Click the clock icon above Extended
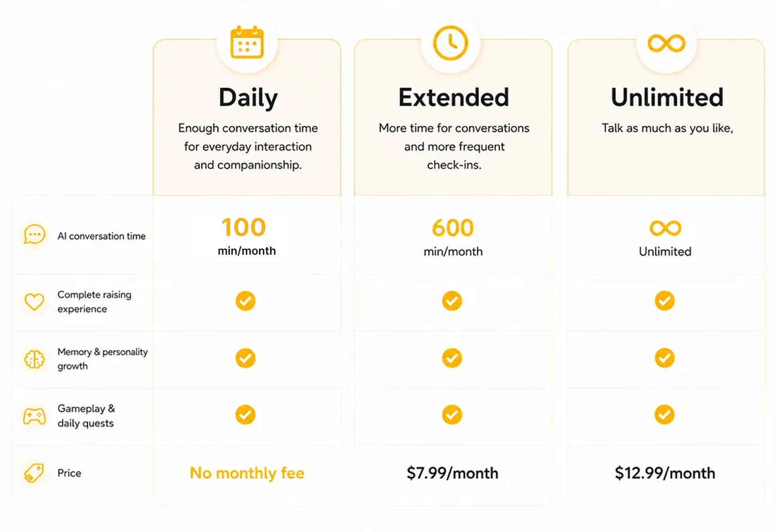This screenshot has height=532, width=776. [451, 43]
